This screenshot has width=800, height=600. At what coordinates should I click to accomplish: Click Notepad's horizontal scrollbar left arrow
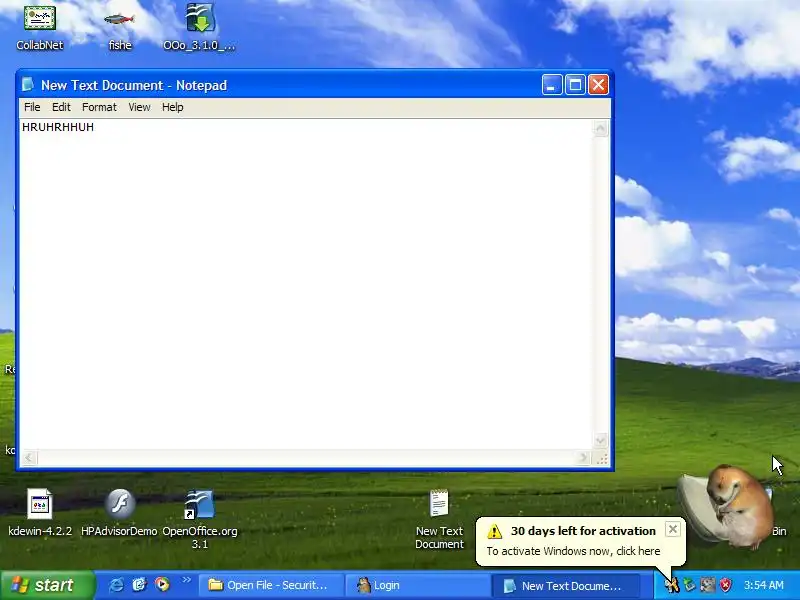(x=29, y=458)
